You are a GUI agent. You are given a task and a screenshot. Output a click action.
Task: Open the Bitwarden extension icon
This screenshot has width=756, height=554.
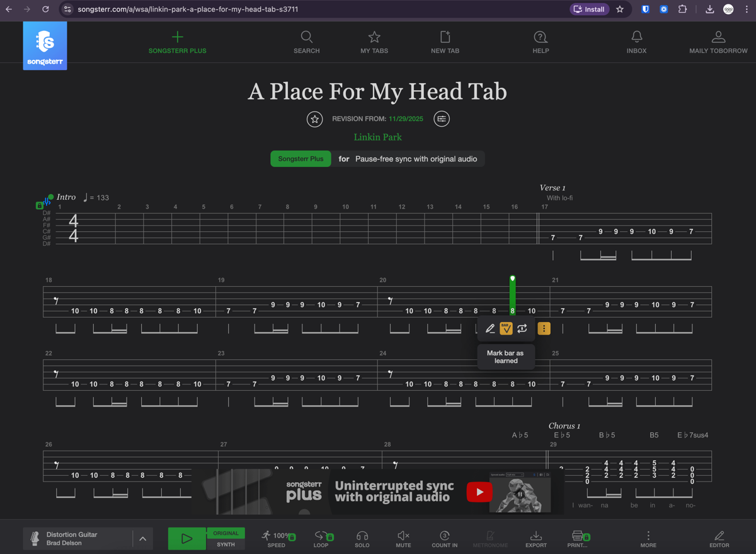pyautogui.click(x=645, y=9)
